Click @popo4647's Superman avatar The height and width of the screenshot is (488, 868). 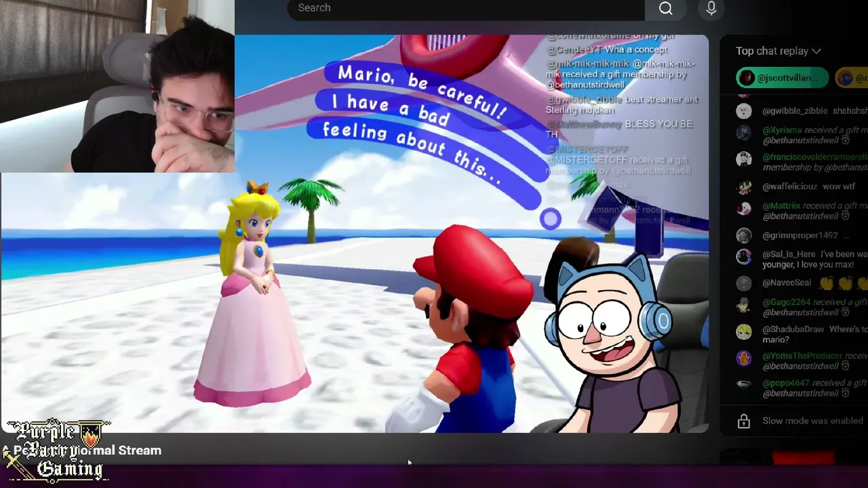click(x=744, y=385)
